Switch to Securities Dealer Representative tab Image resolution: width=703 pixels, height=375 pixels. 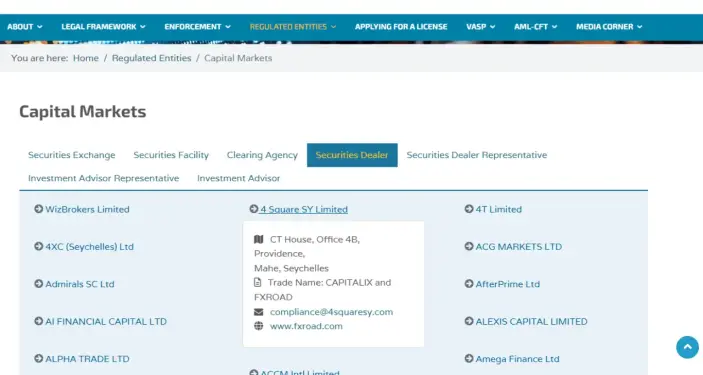477,155
